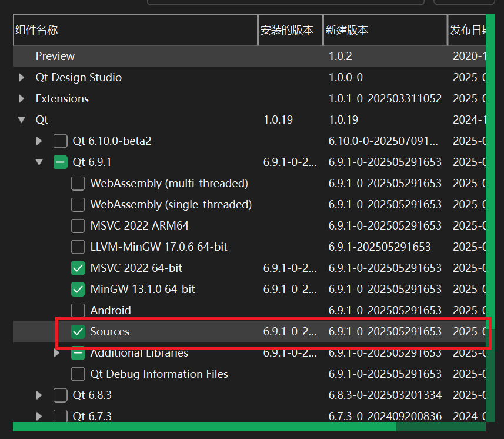This screenshot has height=439, width=504.
Task: Select the Sources row label
Action: [110, 331]
